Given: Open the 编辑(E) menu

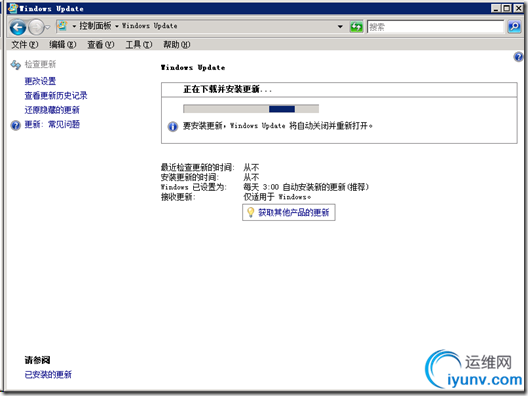Looking at the screenshot, I should 63,44.
